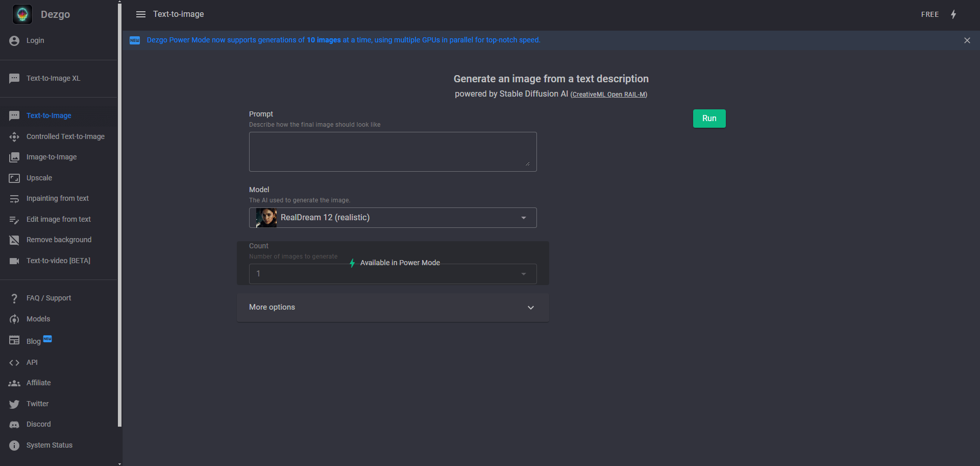The width and height of the screenshot is (980, 466).
Task: Click the Inpainting from text icon
Action: (14, 198)
